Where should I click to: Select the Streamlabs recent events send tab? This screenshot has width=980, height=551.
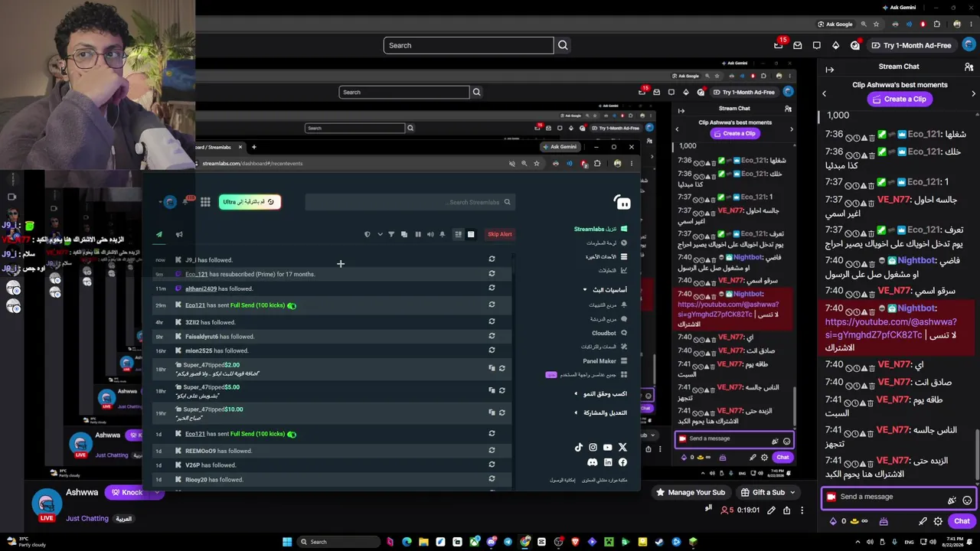(159, 235)
